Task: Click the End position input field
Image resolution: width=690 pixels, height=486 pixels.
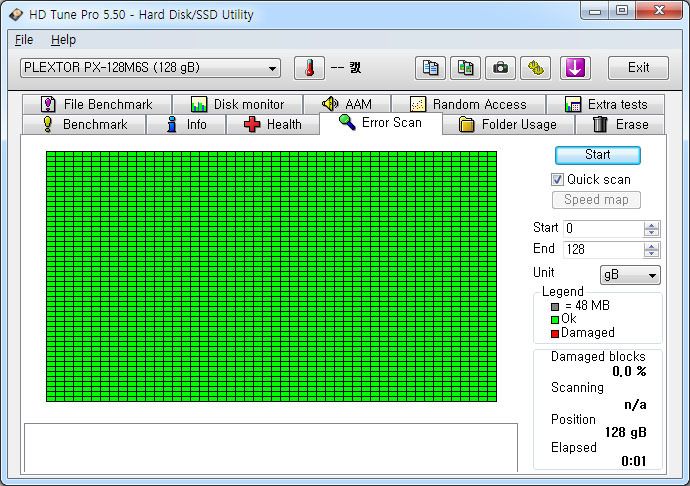Action: (603, 250)
